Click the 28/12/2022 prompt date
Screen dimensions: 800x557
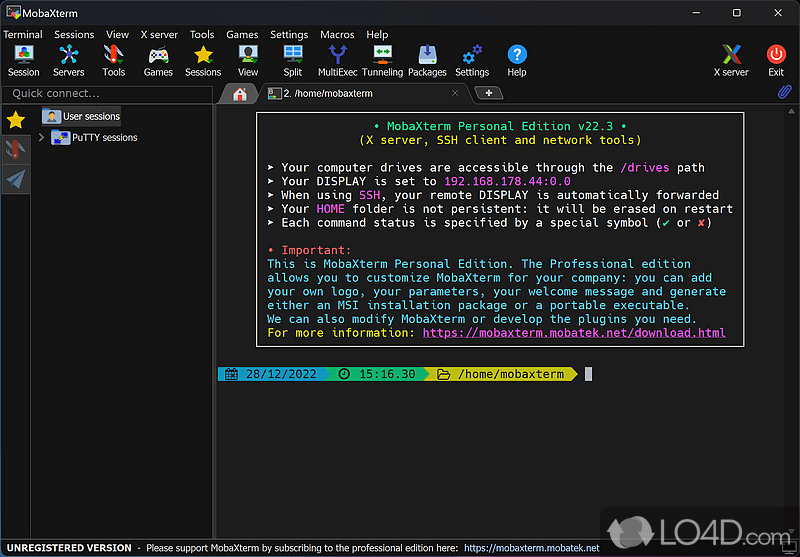click(281, 374)
